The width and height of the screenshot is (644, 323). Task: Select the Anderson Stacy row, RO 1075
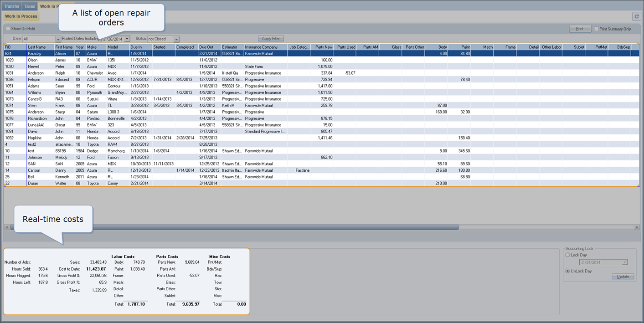click(x=321, y=112)
